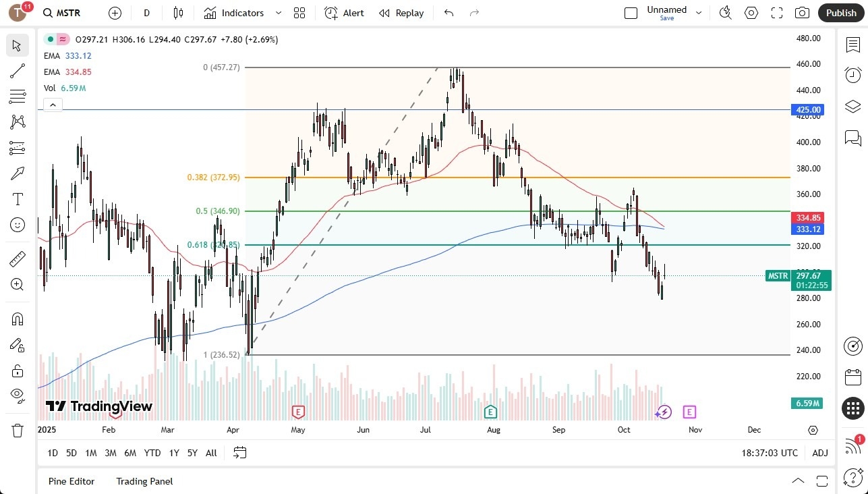
Task: Click the MSTR symbol search field
Action: click(x=61, y=12)
